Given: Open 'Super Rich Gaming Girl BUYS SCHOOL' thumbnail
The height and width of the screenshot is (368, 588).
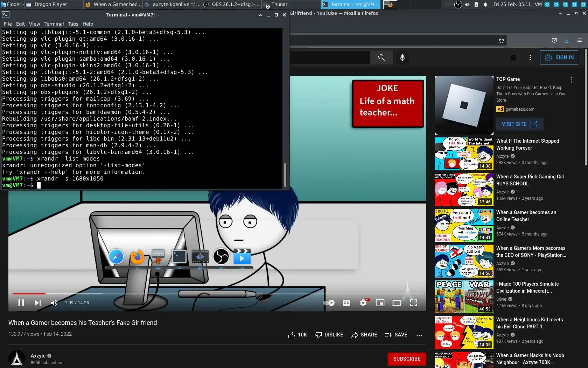Looking at the screenshot, I should click(464, 190).
